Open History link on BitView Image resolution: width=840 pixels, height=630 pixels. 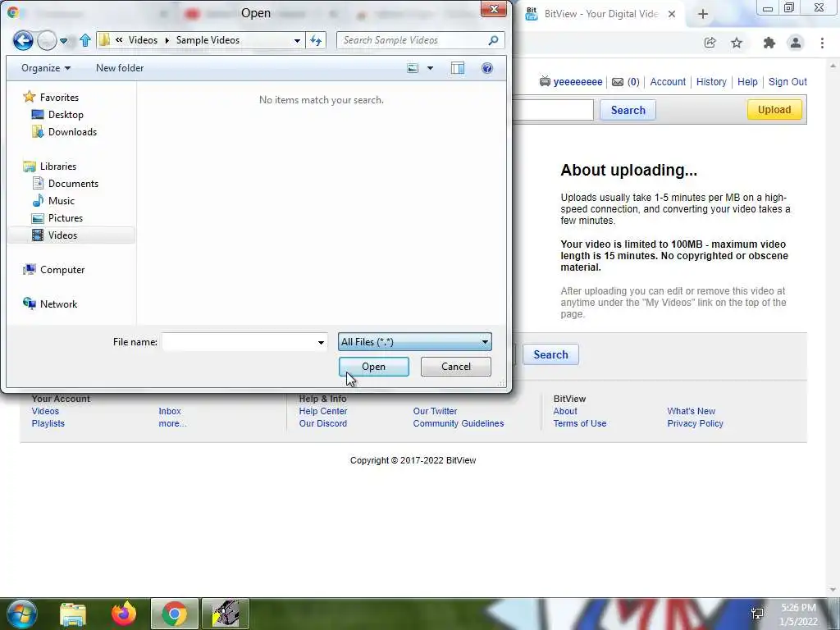[x=711, y=82]
